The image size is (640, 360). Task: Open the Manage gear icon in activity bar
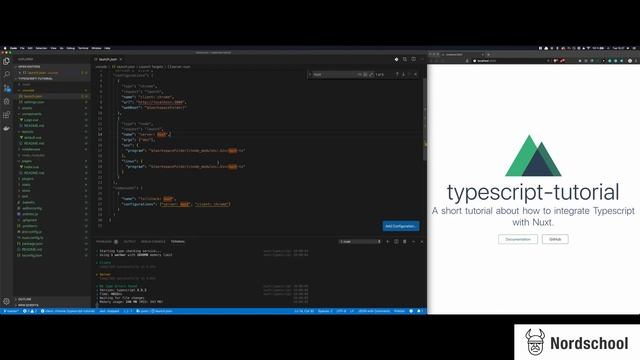[7, 302]
